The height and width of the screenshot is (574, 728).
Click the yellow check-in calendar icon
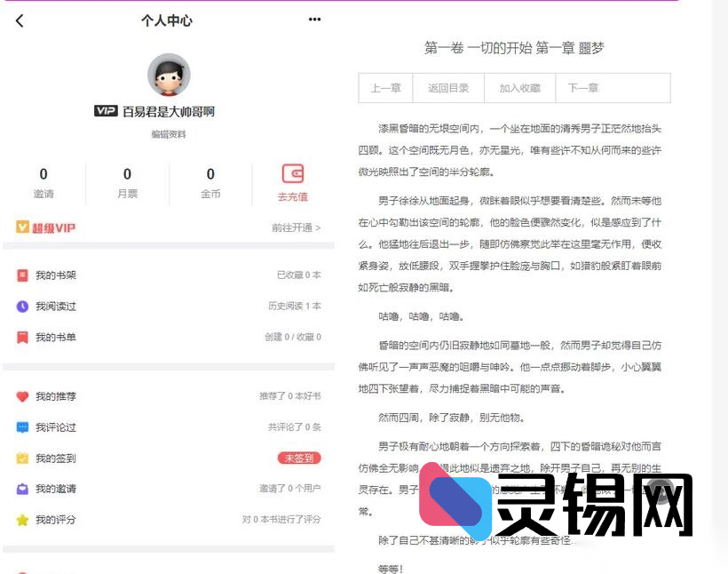pos(23,458)
